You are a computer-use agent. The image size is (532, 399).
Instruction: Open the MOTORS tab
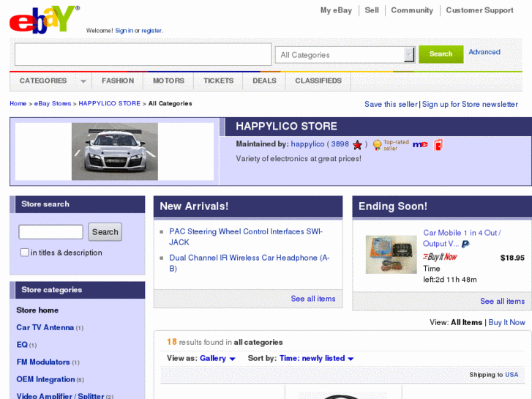tap(168, 81)
